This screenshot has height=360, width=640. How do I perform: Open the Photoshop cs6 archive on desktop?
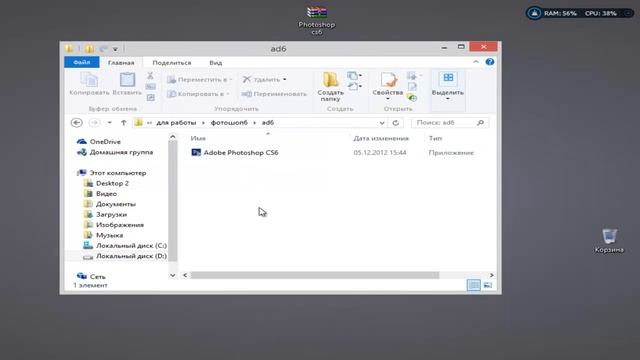tap(317, 20)
